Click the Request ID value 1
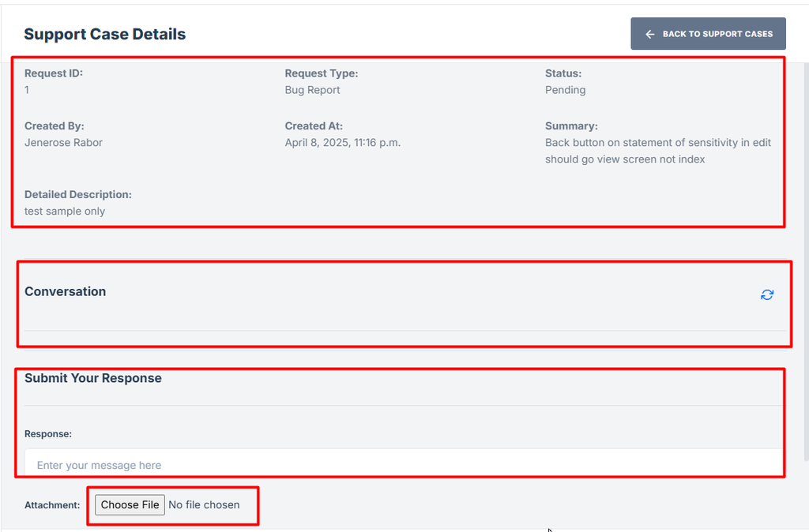 click(x=27, y=90)
